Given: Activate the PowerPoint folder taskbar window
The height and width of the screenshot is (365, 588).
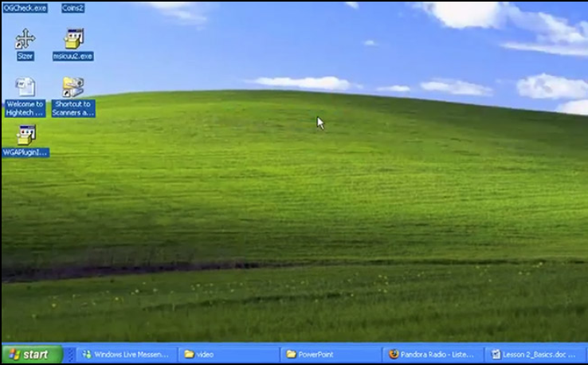Looking at the screenshot, I should pos(330,355).
